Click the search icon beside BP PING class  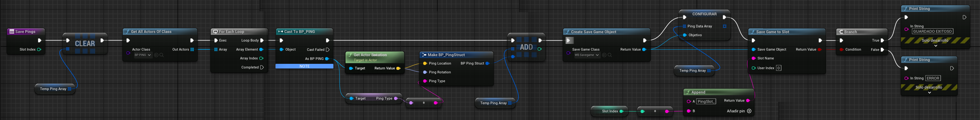[x=162, y=55]
